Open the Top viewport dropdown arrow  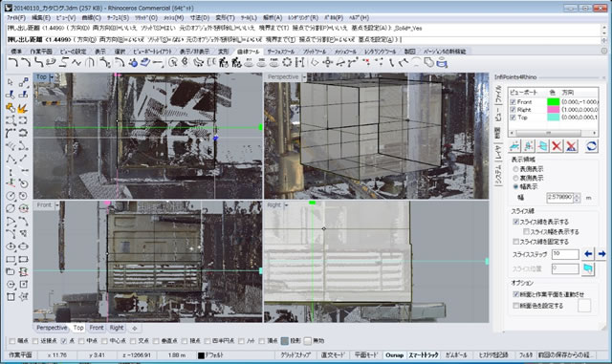coord(51,77)
